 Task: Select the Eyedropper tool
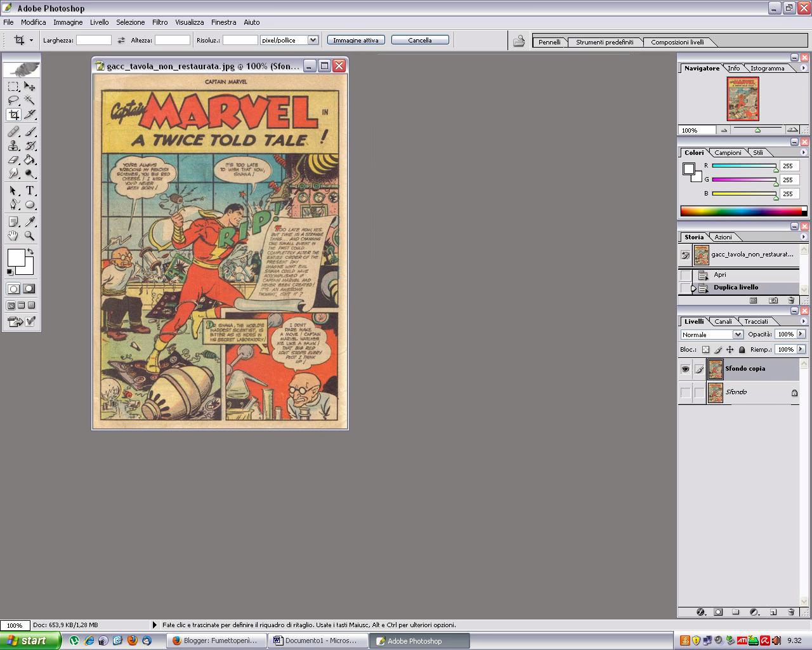30,222
